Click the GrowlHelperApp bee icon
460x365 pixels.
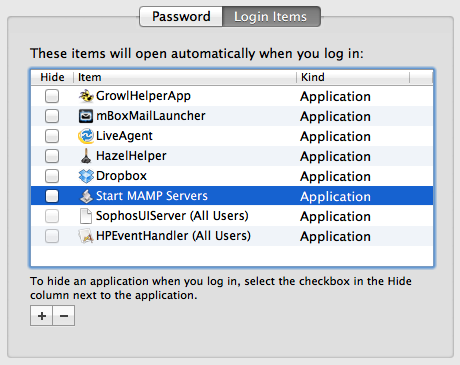click(86, 96)
